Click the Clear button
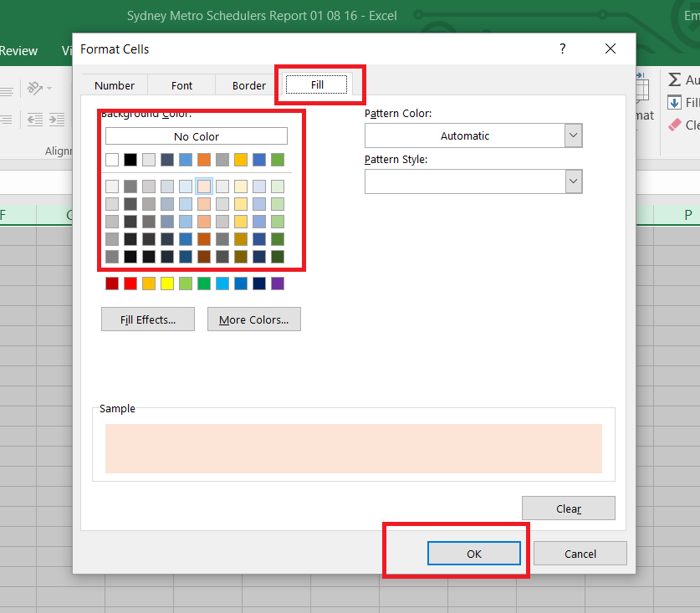Screen dimensions: 700x613 (569, 508)
